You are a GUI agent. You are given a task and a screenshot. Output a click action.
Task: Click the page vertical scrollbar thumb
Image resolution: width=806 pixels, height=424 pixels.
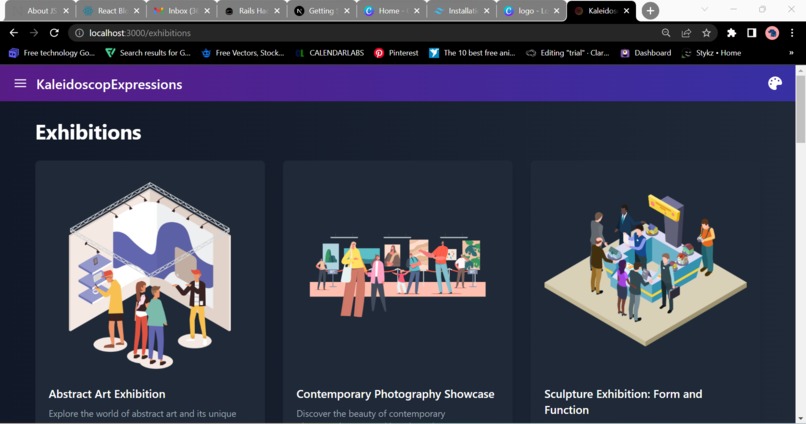click(x=800, y=109)
